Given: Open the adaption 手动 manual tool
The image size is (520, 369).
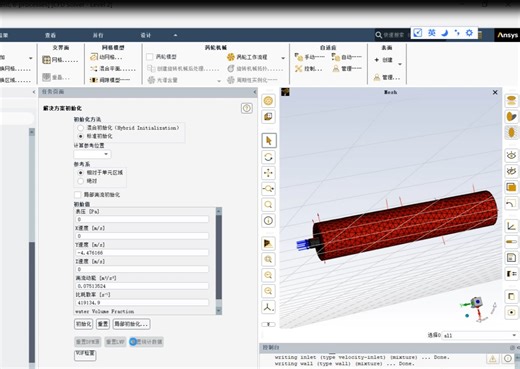Looking at the screenshot, I should click(x=310, y=57).
